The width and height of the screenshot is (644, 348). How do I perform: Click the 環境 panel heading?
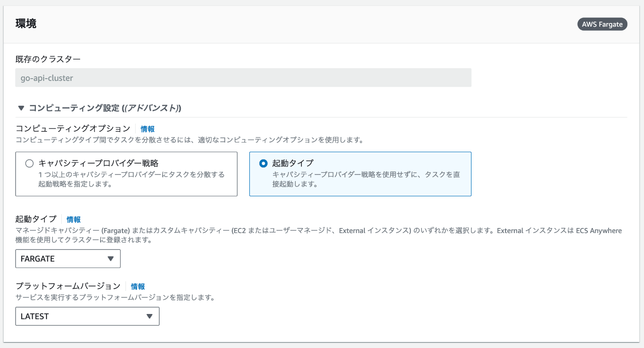click(26, 24)
